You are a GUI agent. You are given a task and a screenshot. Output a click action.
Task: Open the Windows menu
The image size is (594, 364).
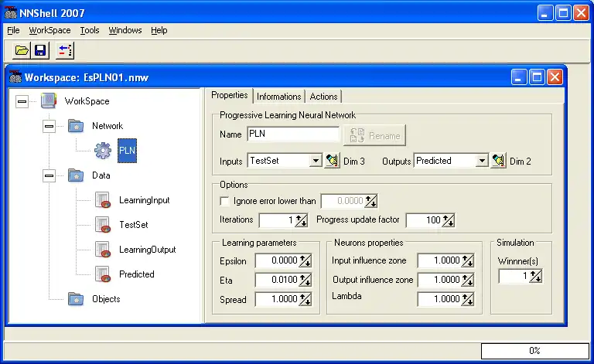click(x=125, y=30)
